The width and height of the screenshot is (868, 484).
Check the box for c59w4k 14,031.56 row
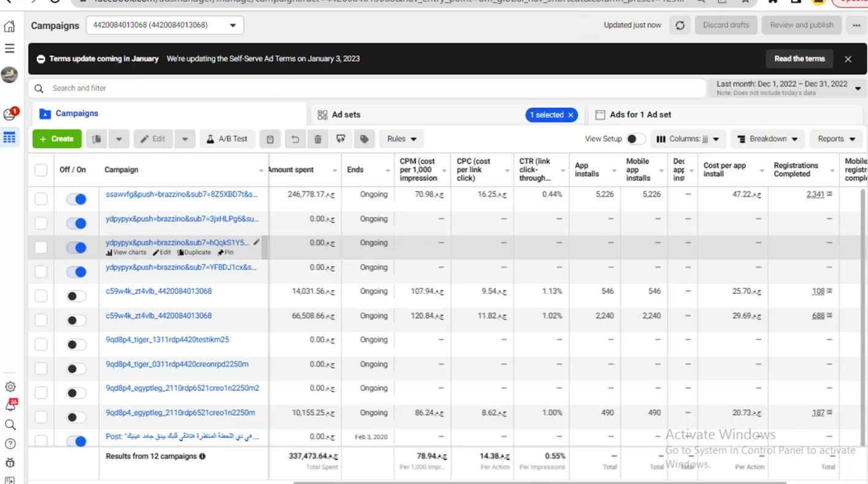[x=41, y=296]
